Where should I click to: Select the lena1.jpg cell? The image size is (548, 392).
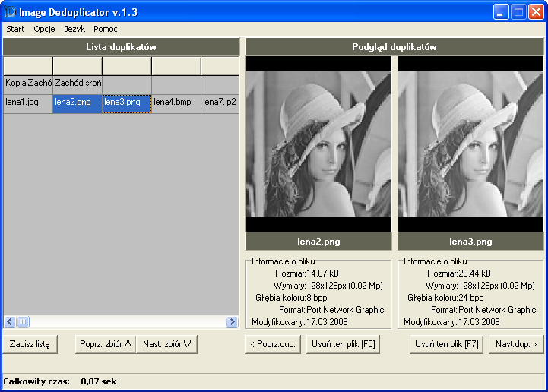click(x=28, y=104)
